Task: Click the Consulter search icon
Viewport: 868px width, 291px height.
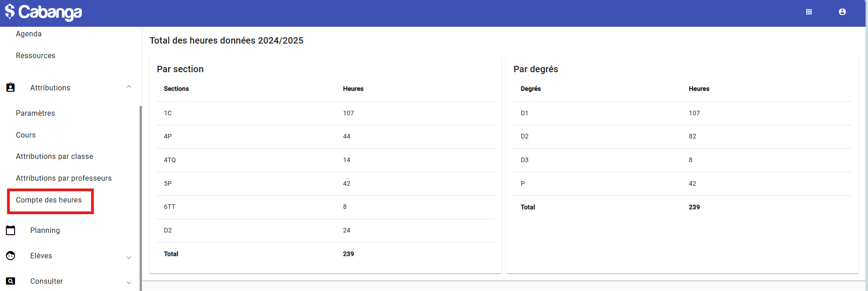Action: tap(10, 281)
